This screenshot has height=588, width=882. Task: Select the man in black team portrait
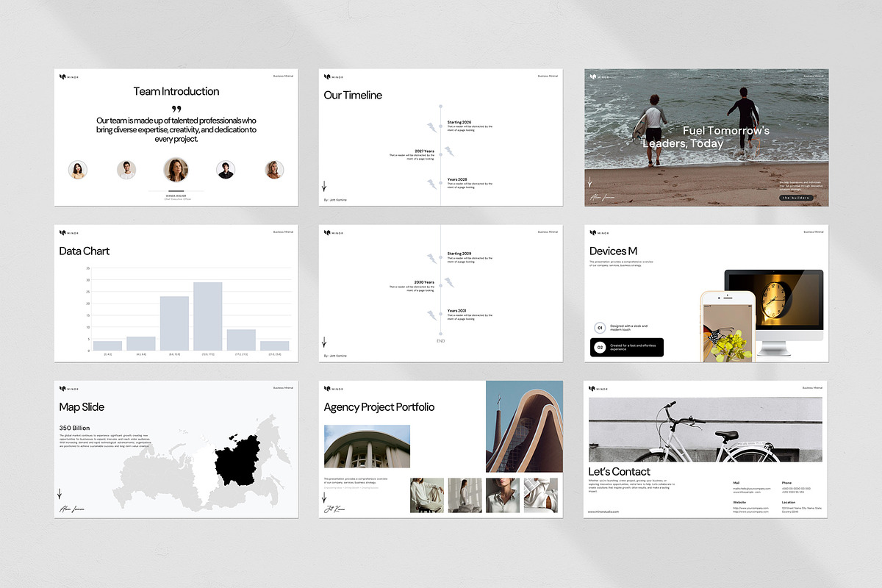point(226,170)
